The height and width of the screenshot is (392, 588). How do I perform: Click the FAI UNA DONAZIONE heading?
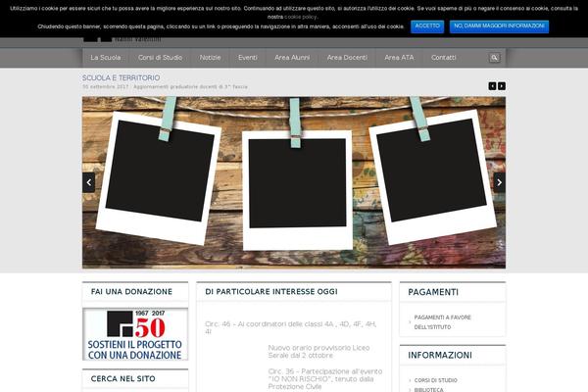tap(131, 291)
